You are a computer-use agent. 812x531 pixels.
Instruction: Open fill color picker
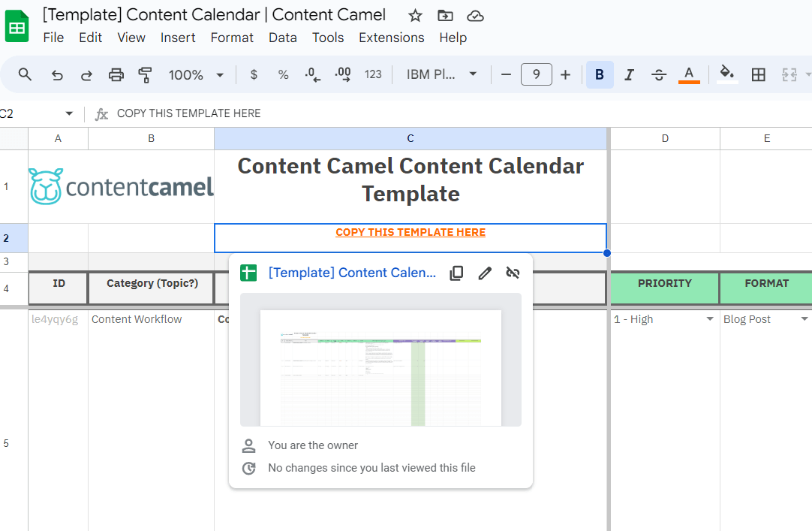point(727,74)
